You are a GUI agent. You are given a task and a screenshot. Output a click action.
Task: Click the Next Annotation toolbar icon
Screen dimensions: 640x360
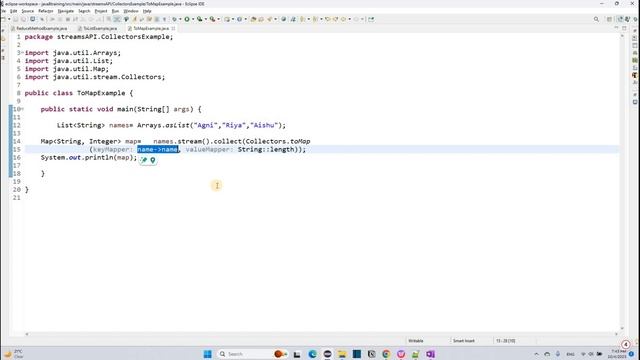(302, 19)
